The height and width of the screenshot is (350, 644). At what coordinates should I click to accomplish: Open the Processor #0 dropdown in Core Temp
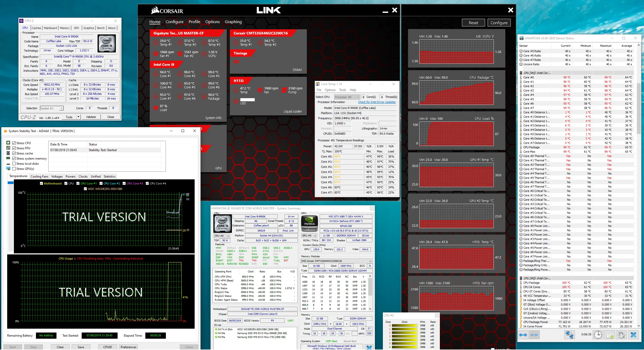coord(347,97)
